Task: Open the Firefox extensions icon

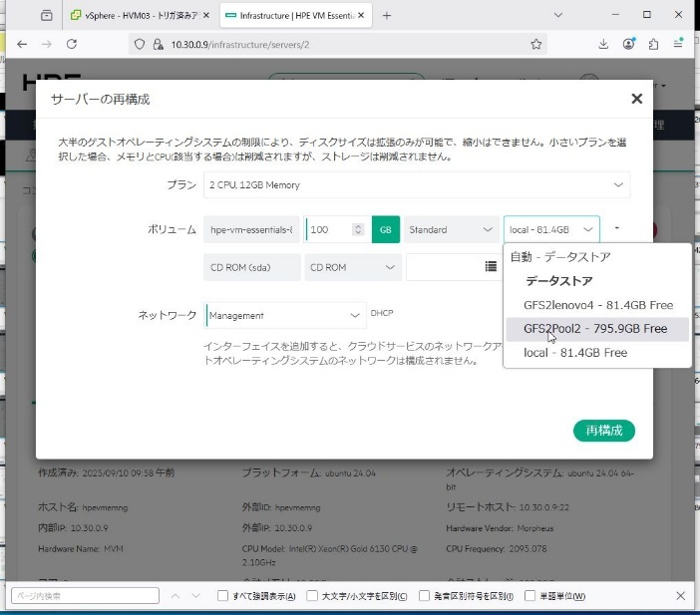Action: pyautogui.click(x=654, y=45)
